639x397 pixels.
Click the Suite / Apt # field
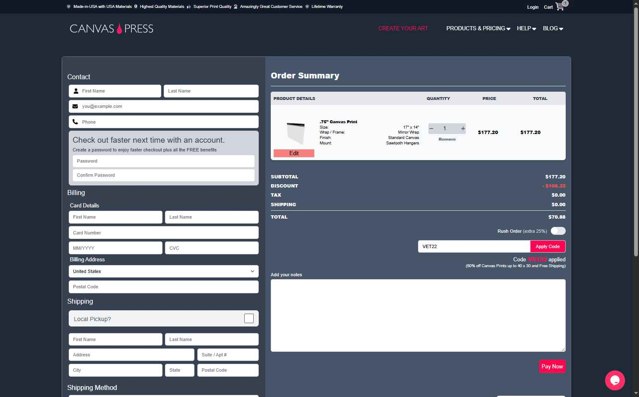tap(228, 355)
